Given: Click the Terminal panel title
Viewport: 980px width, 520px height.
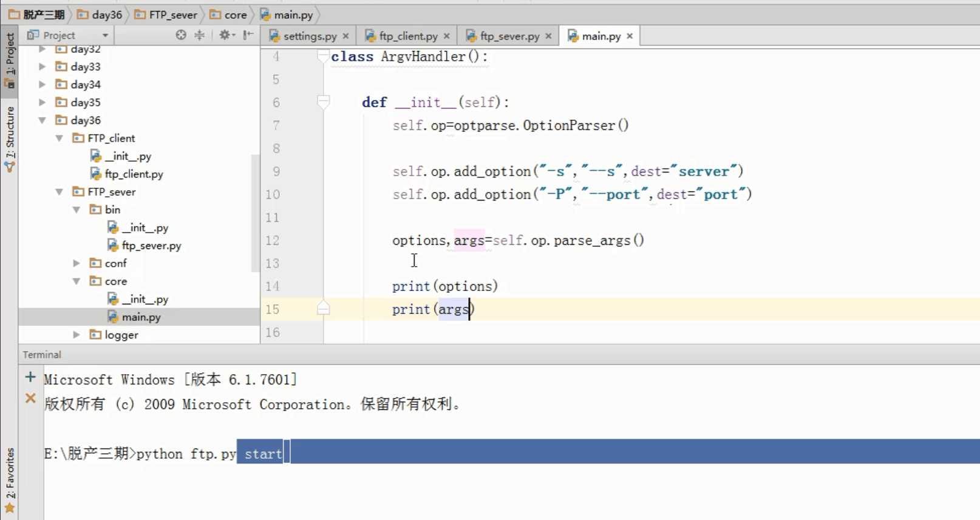Looking at the screenshot, I should 42,355.
